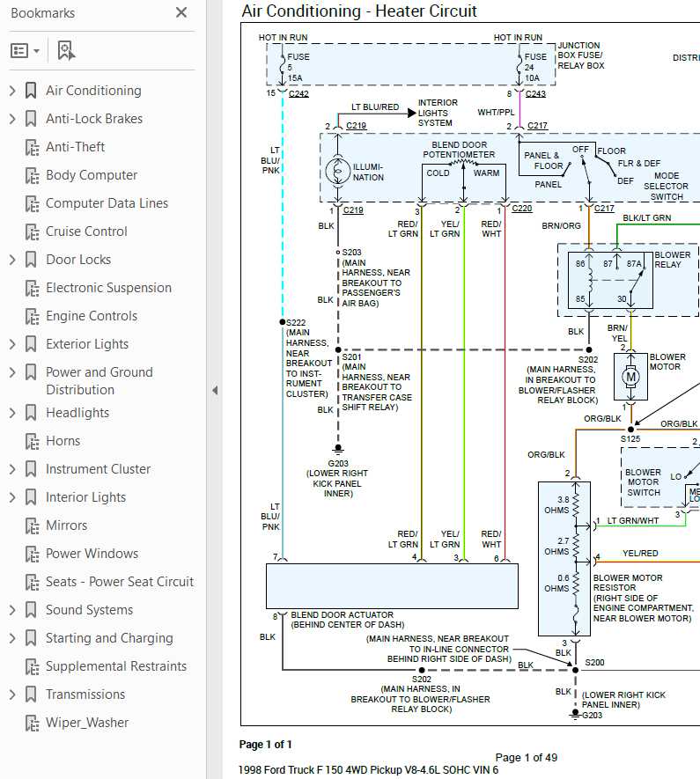The image size is (700, 779).
Task: Expand the Interior Lights bookmark
Action: 12,497
